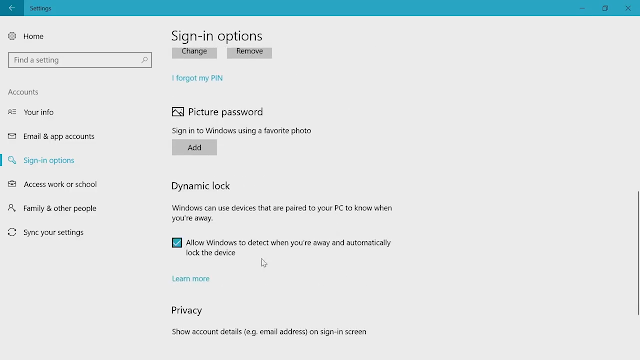640x360 pixels.
Task: Open the Dynamic lock Learn more link
Action: (x=191, y=279)
